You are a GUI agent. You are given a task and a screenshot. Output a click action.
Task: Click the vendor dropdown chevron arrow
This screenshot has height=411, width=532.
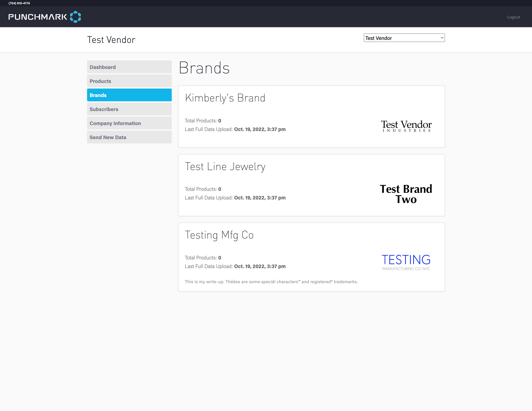(x=442, y=38)
